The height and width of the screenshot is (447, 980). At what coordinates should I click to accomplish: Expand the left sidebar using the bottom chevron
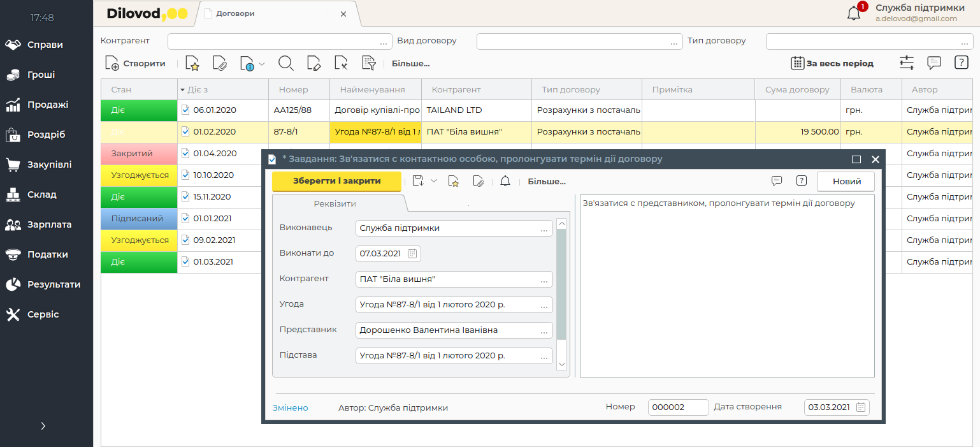tap(43, 426)
